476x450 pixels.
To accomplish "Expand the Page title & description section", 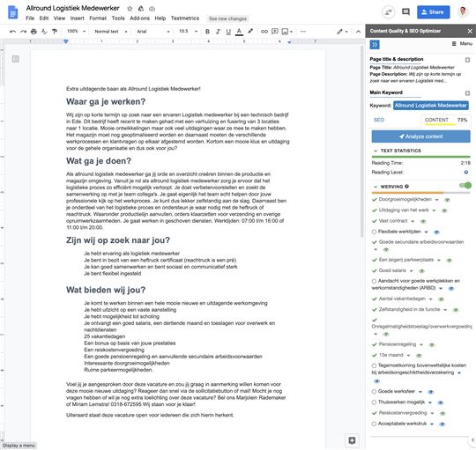I will 467,60.
